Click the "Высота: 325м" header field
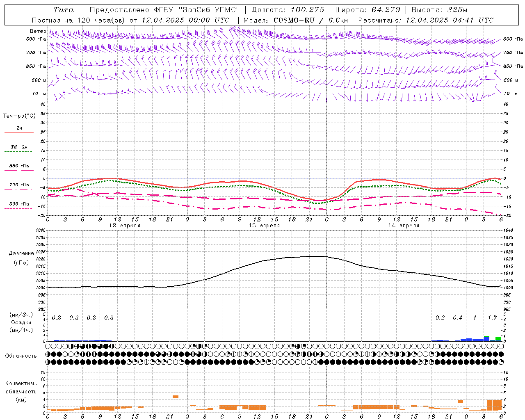Screen dimensions: 525x420 439,10
